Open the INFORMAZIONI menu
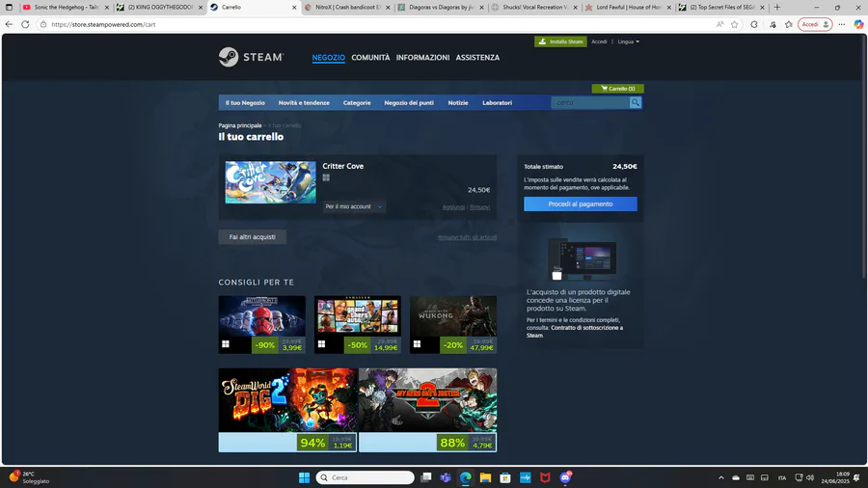Screen dimensions: 868x488 tap(422, 58)
